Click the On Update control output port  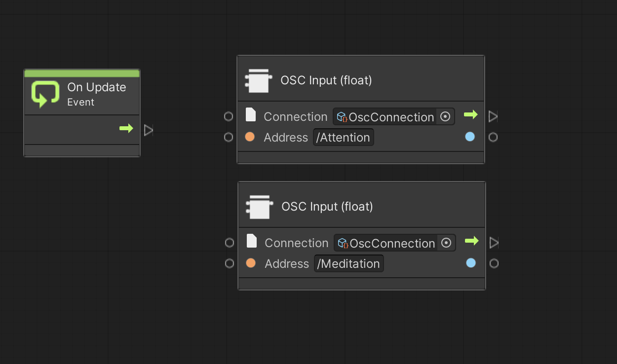pos(149,130)
